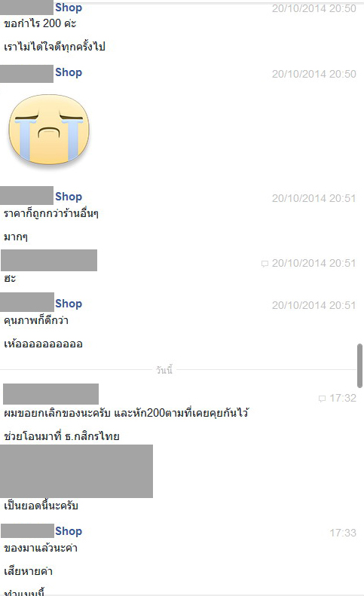Image resolution: width=364 pixels, height=596 pixels.
Task: Open Shop name link above the crying sticker
Action: point(69,72)
